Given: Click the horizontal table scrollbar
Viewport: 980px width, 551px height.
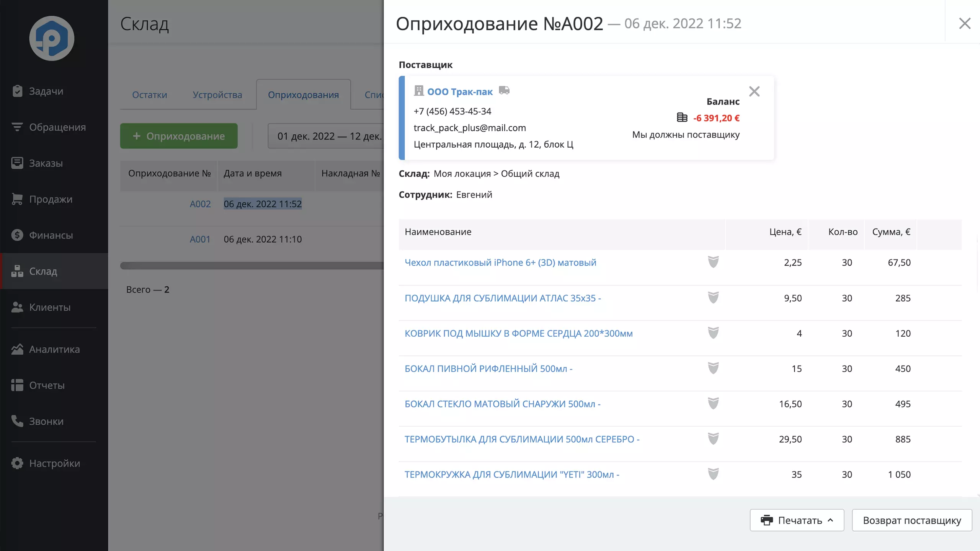Looking at the screenshot, I should click(x=252, y=266).
